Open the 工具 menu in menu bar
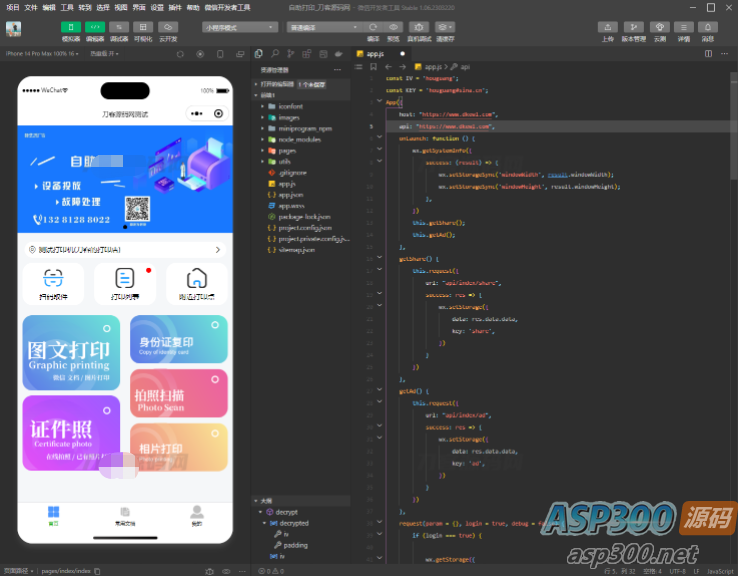This screenshot has height=576, width=738. click(66, 6)
